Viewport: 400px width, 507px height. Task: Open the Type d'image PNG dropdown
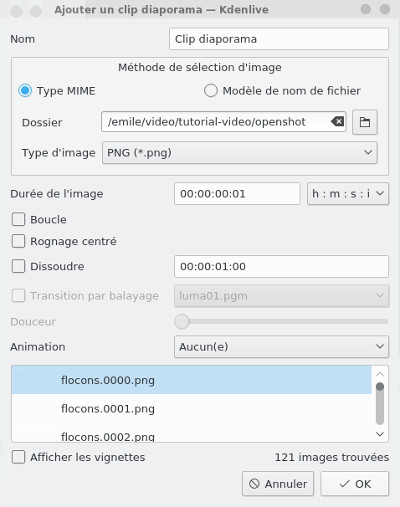(240, 153)
